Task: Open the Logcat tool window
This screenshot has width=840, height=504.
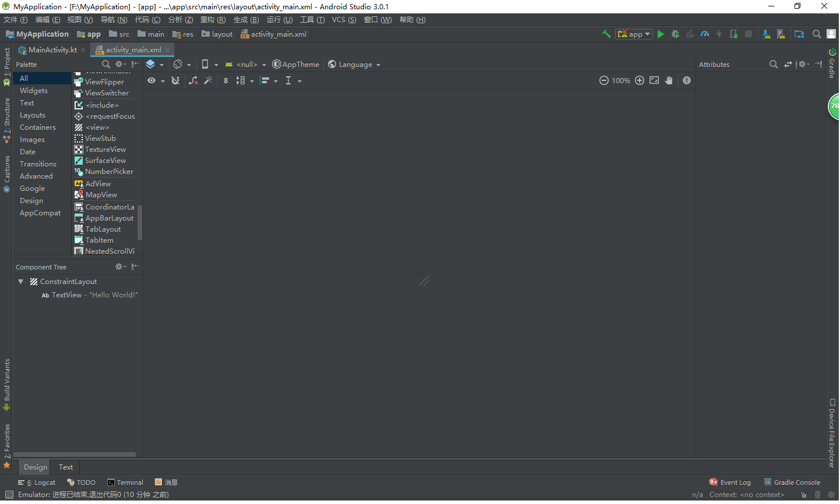Action: [x=37, y=482]
